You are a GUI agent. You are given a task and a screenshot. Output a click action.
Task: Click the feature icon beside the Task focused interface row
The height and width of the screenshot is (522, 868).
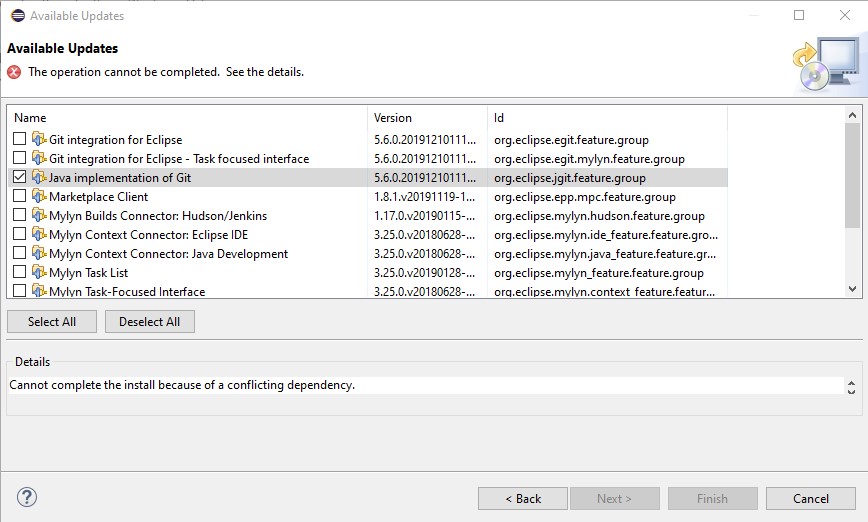39,158
